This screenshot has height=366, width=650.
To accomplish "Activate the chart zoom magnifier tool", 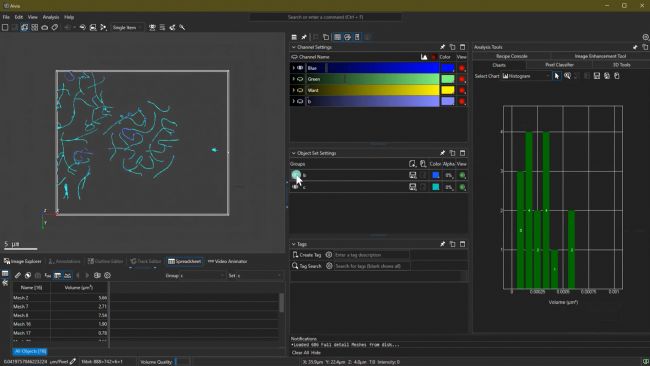I will tap(567, 76).
